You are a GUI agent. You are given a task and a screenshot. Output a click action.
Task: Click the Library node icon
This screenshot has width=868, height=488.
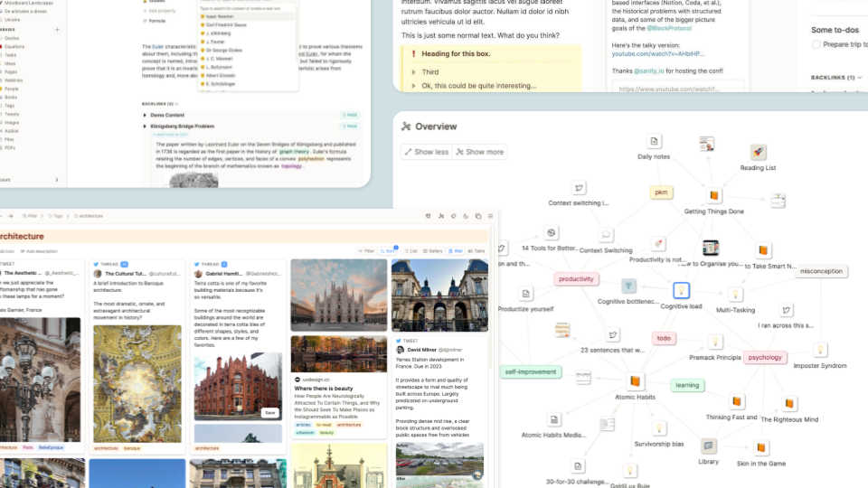709,446
